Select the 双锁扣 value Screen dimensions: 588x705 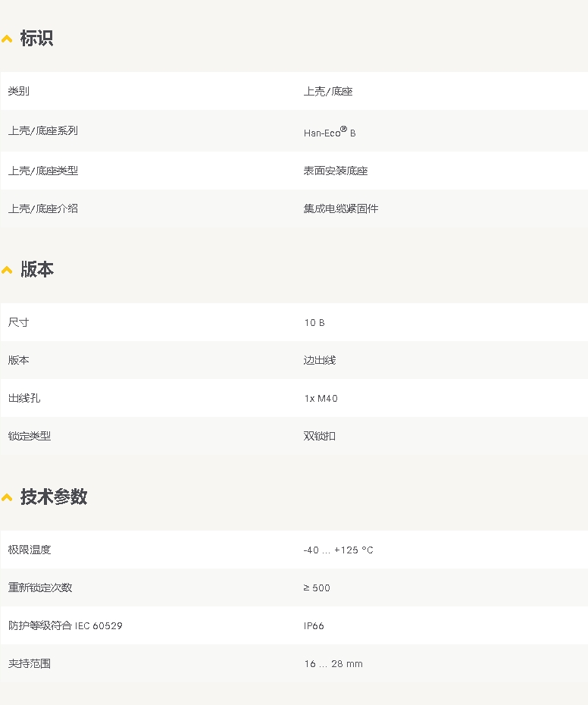320,436
